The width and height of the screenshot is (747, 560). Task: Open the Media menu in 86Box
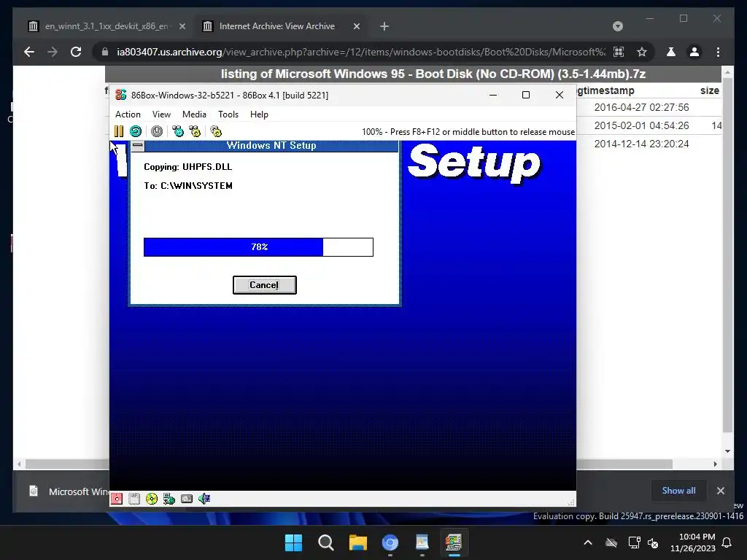coord(194,114)
